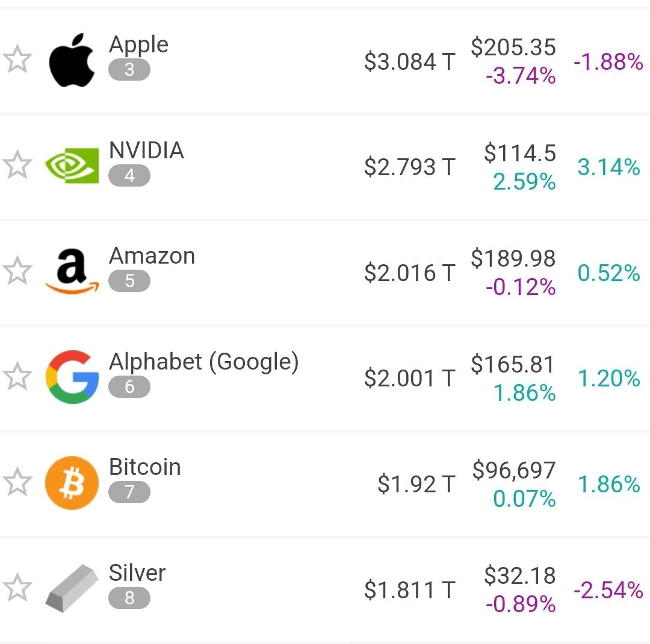Click the Amazon logo icon

pyautogui.click(x=72, y=271)
